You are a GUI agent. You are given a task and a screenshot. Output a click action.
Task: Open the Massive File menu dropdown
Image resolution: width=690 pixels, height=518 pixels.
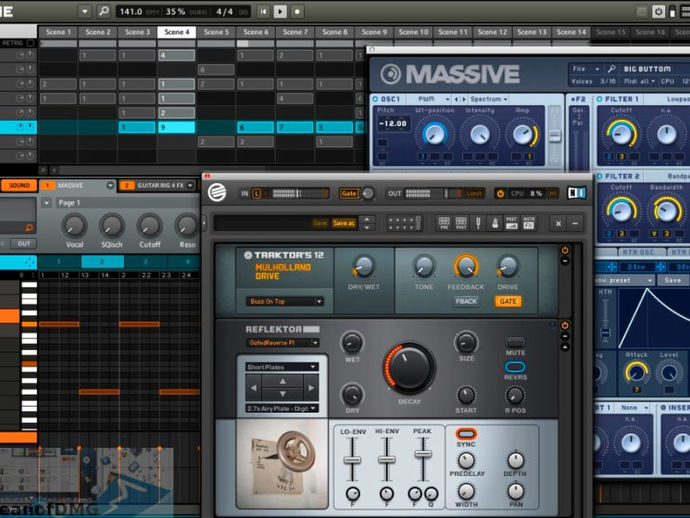(585, 69)
